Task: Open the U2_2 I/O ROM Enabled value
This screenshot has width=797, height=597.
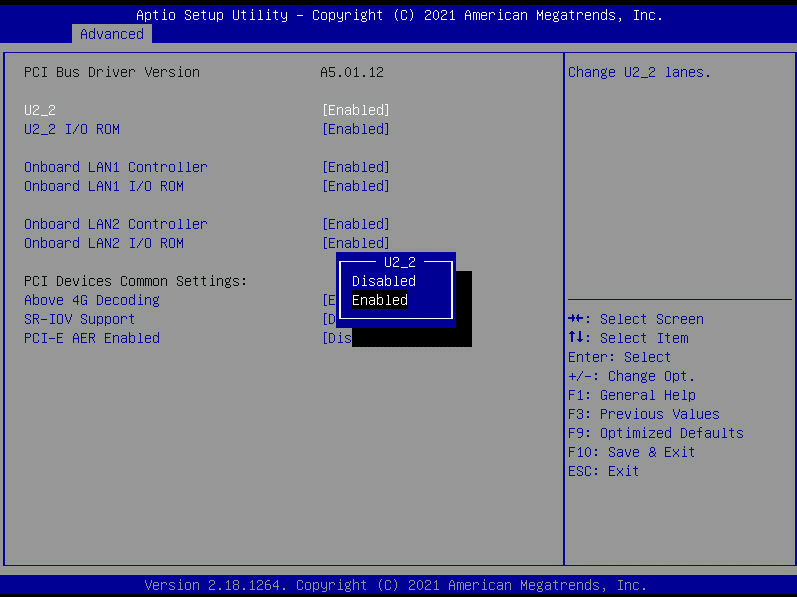Action: coord(356,129)
